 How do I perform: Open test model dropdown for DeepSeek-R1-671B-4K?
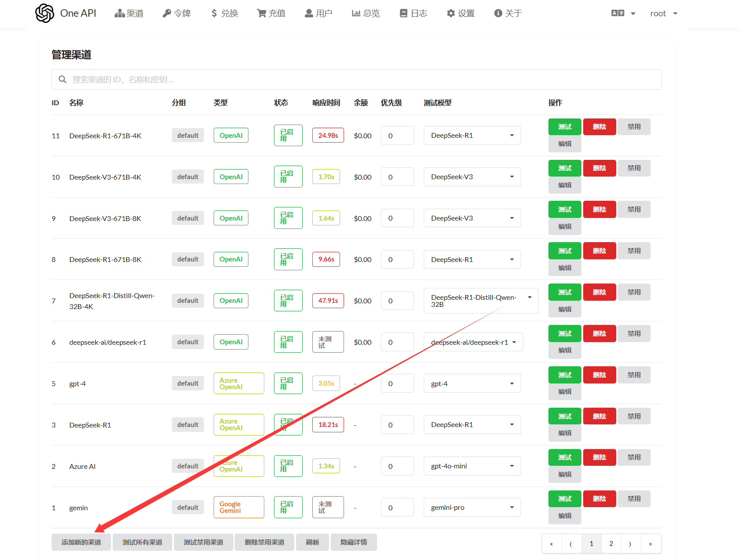(472, 135)
